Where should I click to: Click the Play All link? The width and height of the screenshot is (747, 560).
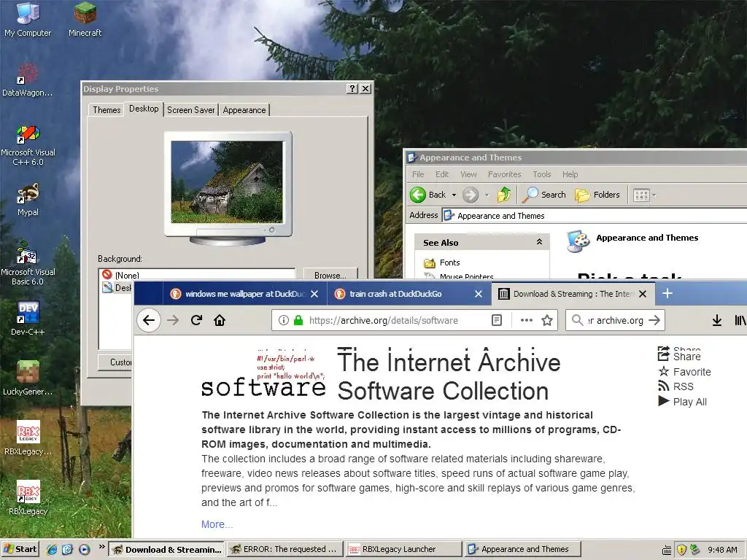pos(682,402)
